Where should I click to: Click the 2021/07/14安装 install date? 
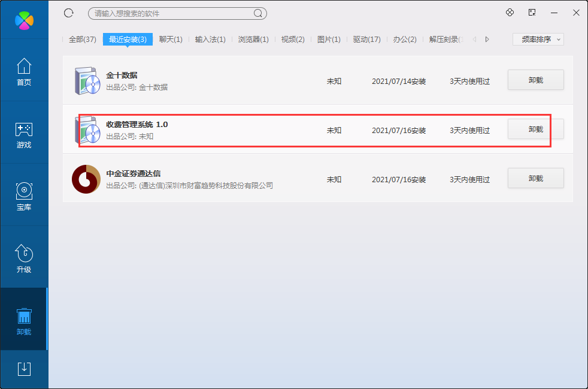(x=399, y=81)
